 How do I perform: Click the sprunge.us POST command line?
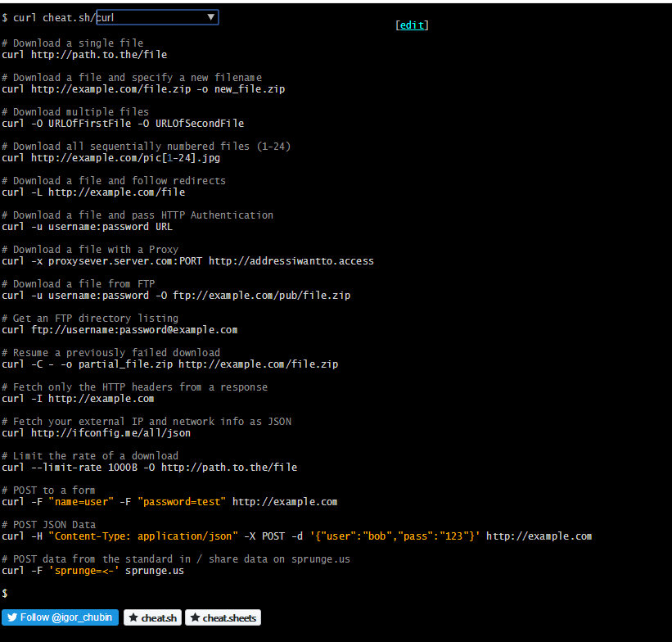[92, 571]
